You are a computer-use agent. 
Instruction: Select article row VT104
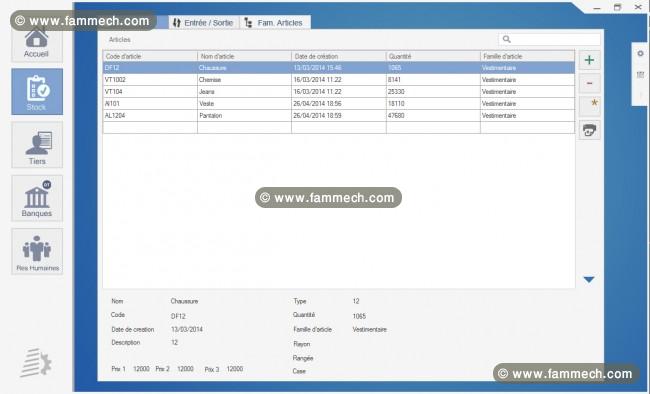pos(339,92)
